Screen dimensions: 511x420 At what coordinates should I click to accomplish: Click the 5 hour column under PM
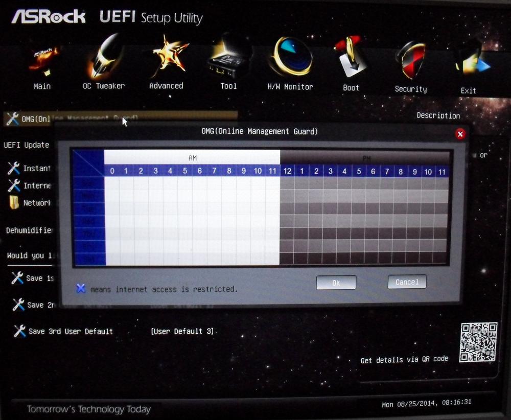359,171
